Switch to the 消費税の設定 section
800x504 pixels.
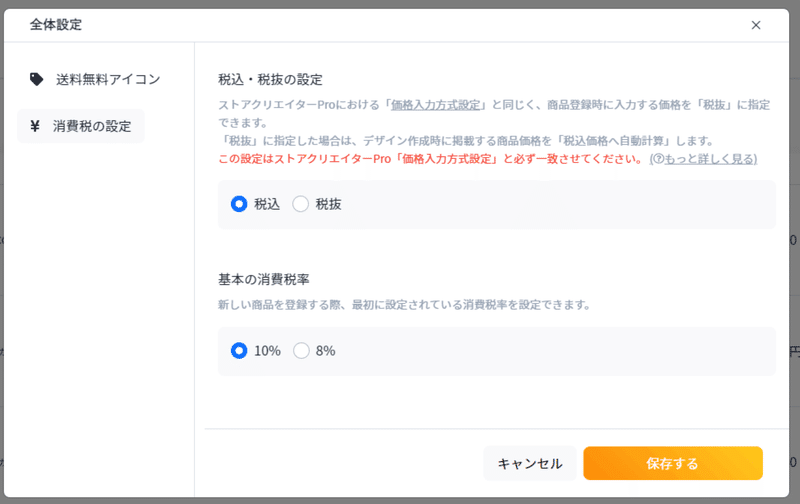coord(81,126)
